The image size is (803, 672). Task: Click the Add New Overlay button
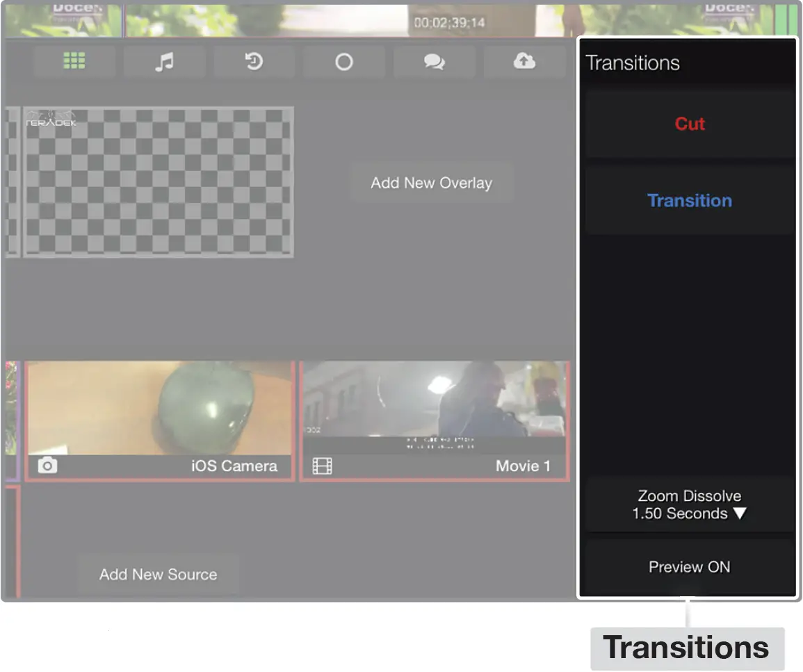coord(431,182)
